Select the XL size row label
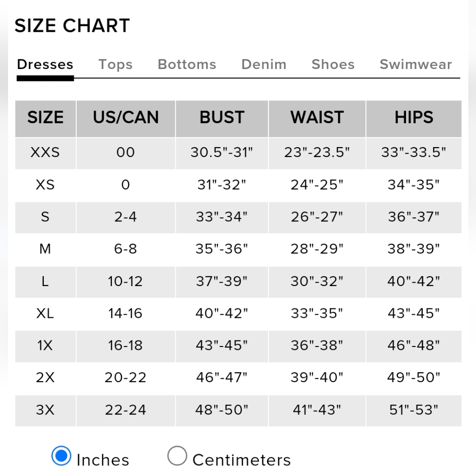This screenshot has width=476, height=476. (45, 313)
